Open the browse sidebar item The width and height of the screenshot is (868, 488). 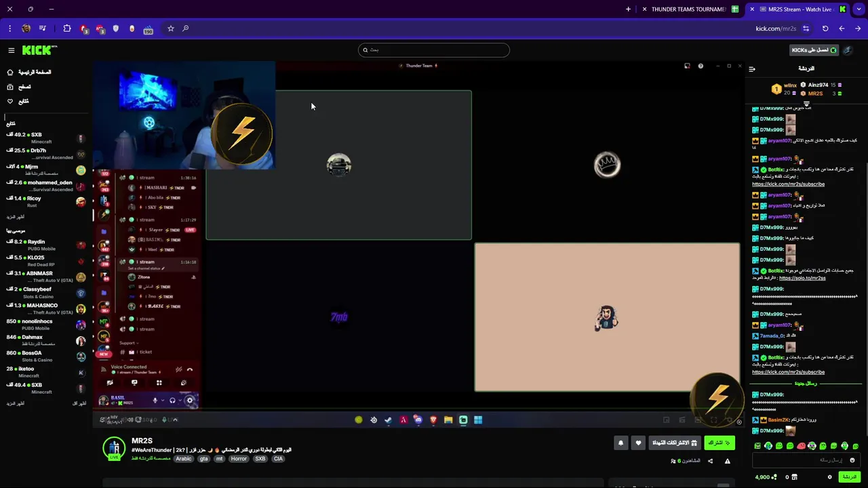[19, 87]
